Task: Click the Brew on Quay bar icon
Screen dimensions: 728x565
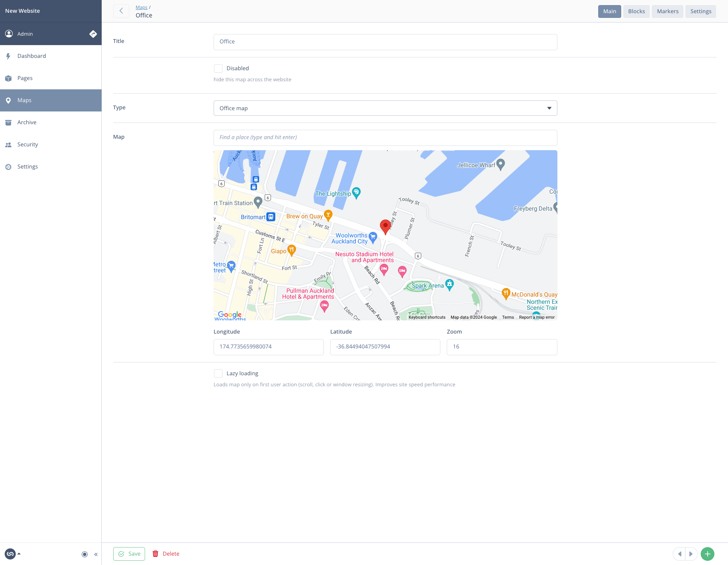Action: pos(328,215)
